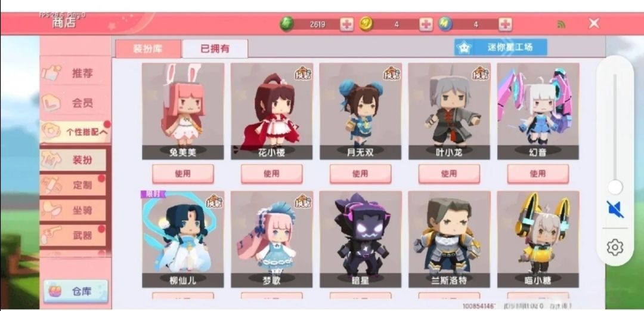Select the 暗星 character thumbnail
The width and height of the screenshot is (644, 311).
(360, 239)
